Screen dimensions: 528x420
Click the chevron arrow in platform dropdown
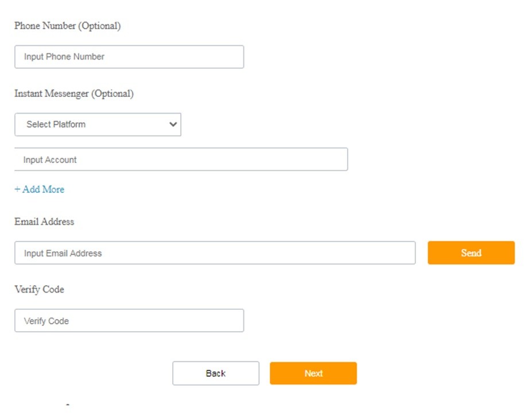tap(173, 125)
